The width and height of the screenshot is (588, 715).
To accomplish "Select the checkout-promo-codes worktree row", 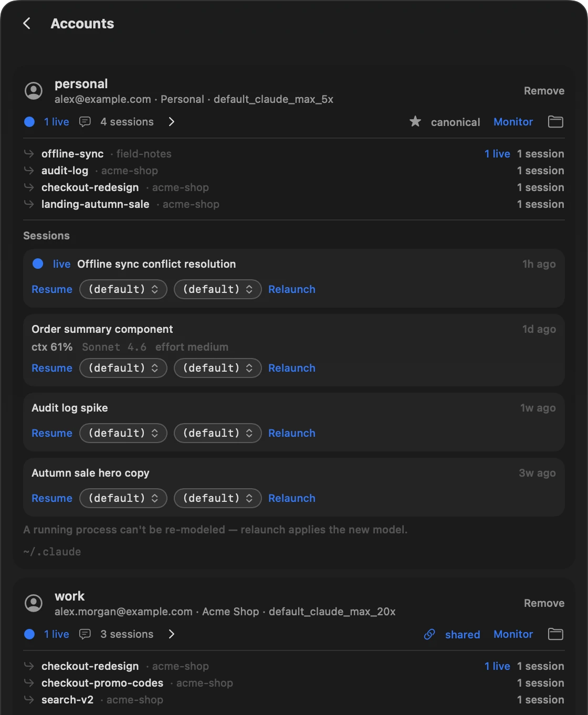I will pos(294,682).
